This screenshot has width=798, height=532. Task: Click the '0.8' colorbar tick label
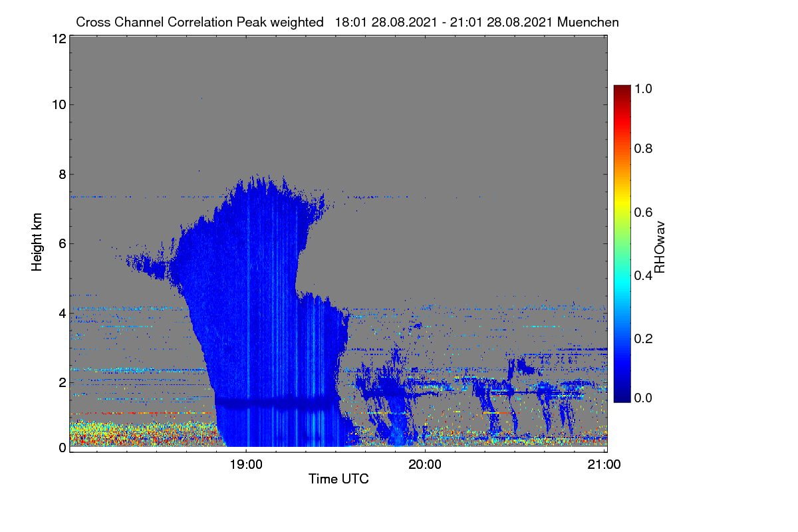643,148
